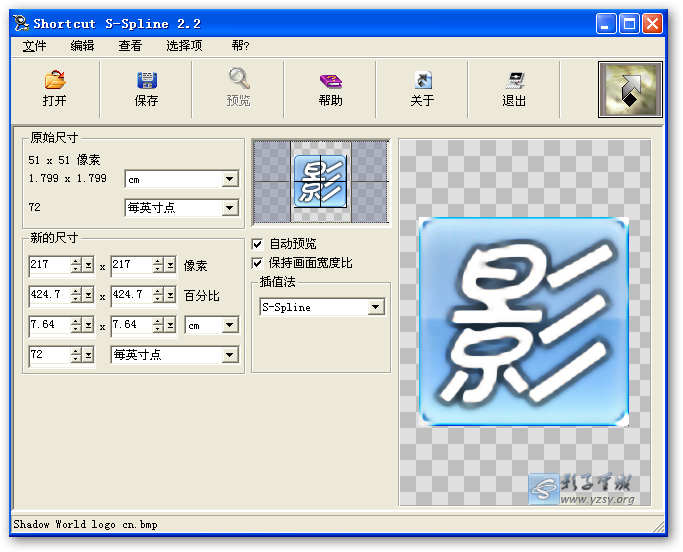Toggle the 自动预览 auto preview checkbox
The height and width of the screenshot is (552, 683).
[257, 244]
